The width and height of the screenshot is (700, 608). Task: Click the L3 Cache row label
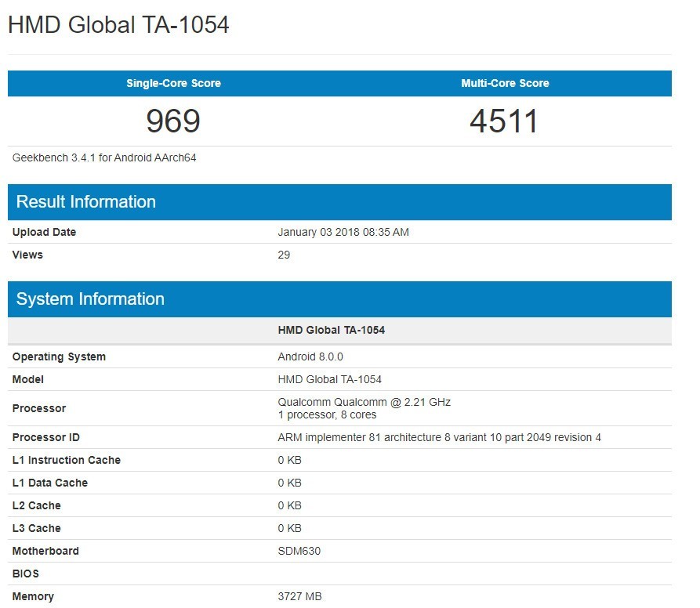pos(37,528)
